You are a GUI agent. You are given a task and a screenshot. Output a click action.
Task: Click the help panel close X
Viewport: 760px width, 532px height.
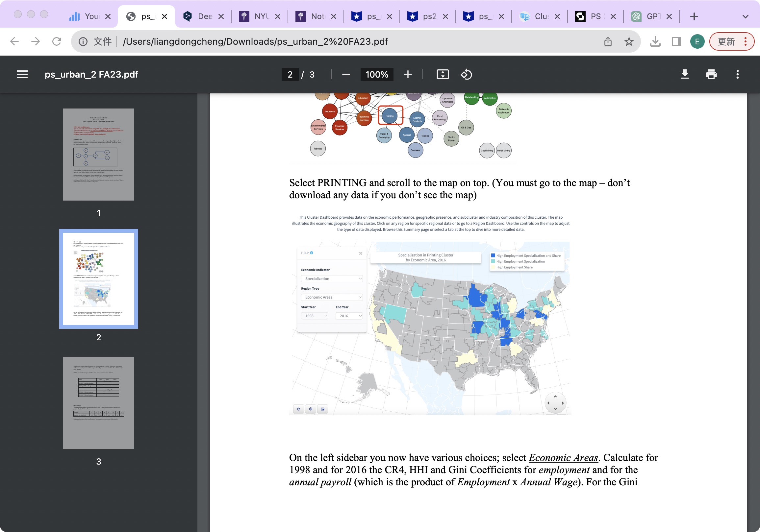click(361, 253)
